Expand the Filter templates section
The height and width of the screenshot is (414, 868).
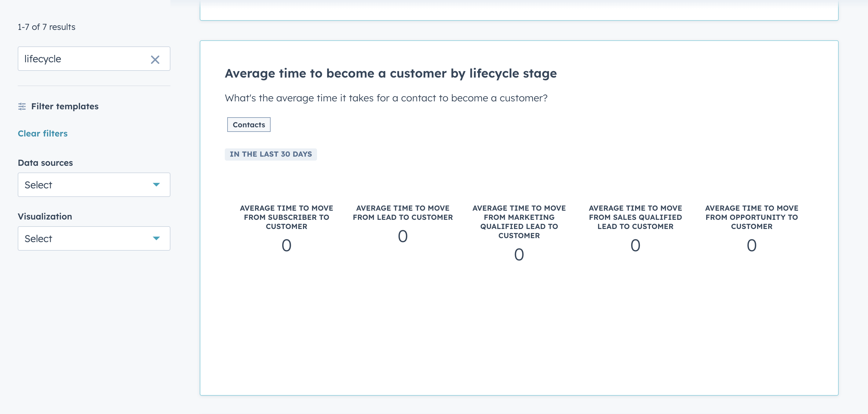(65, 106)
